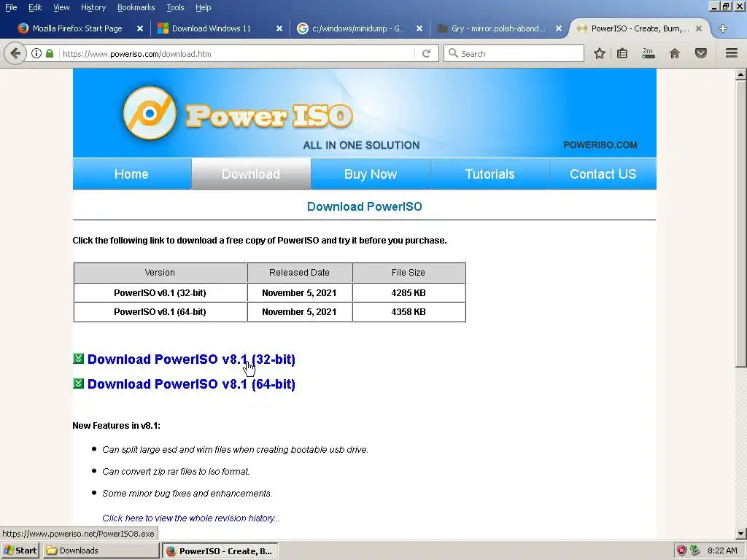The image size is (747, 560).
Task: Switch to Gry mirror.polish-aband tab
Action: 498,28
